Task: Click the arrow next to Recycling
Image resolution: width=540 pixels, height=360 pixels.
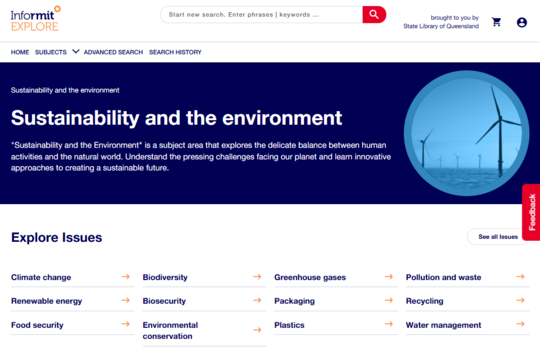Action: tap(520, 300)
